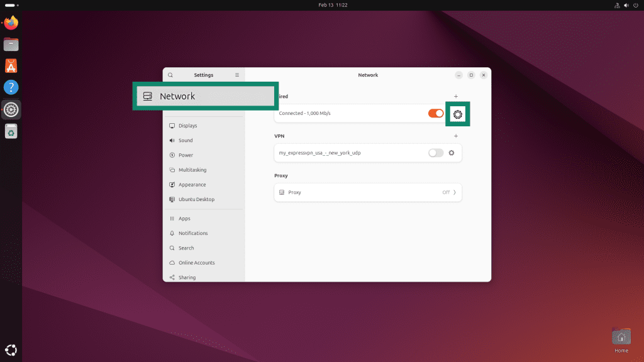Open the Trash icon in the dock

click(x=11, y=131)
